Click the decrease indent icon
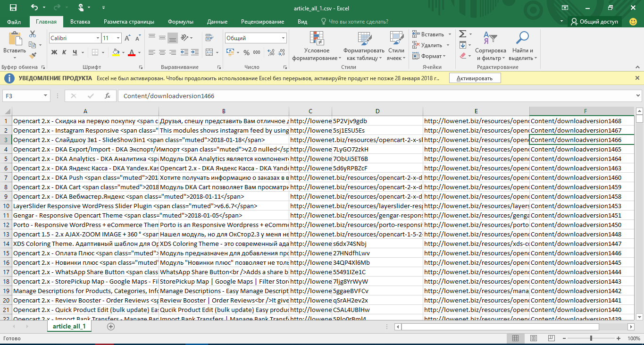The image size is (644, 345). point(185,52)
